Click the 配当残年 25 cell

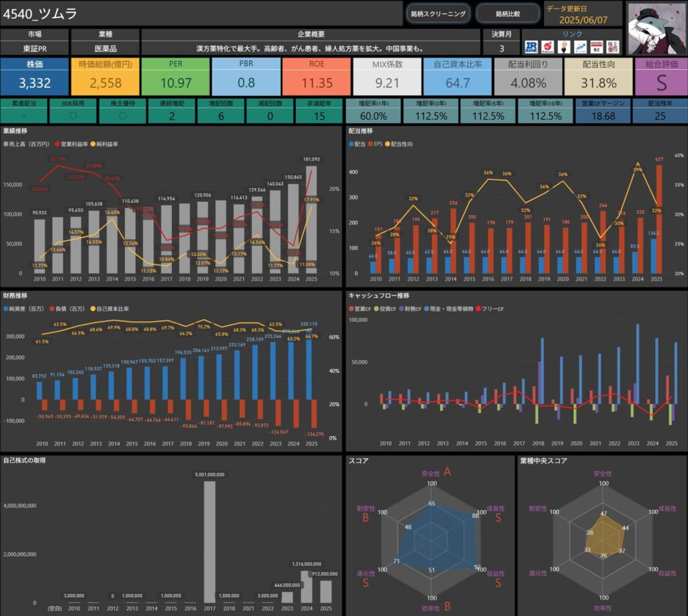tap(660, 112)
